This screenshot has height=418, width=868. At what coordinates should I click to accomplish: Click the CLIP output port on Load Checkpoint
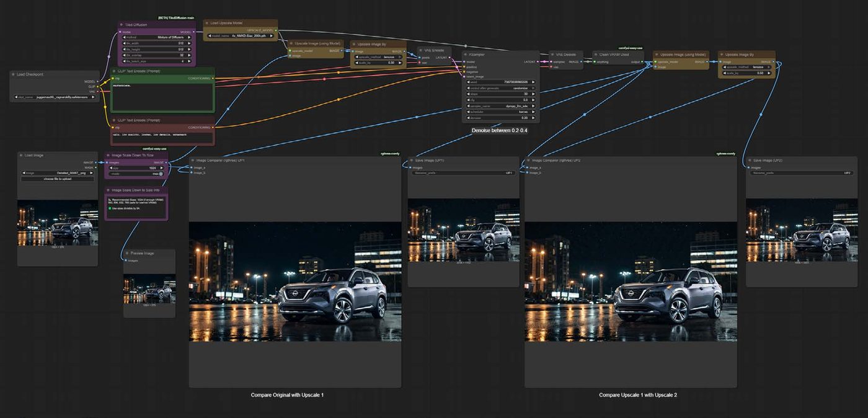point(97,86)
